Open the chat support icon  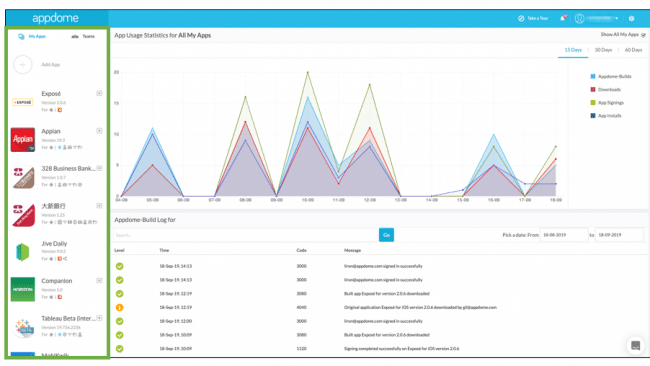click(635, 345)
